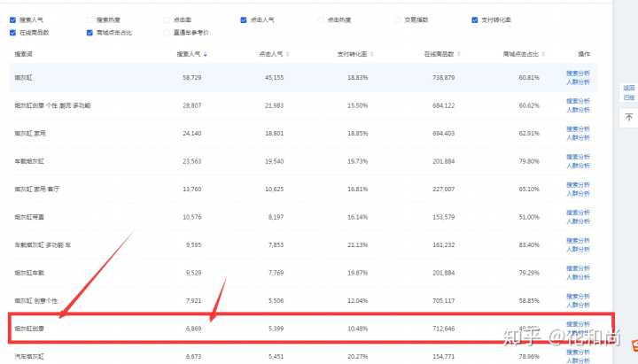
Task: Click sort icon beside 支付转化率 header
Action: coord(366,54)
